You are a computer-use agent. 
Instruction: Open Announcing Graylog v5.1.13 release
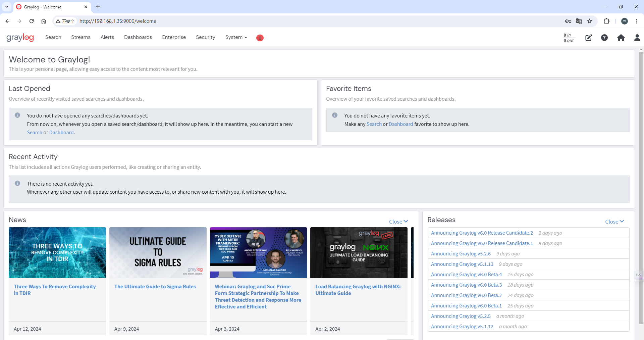point(462,264)
